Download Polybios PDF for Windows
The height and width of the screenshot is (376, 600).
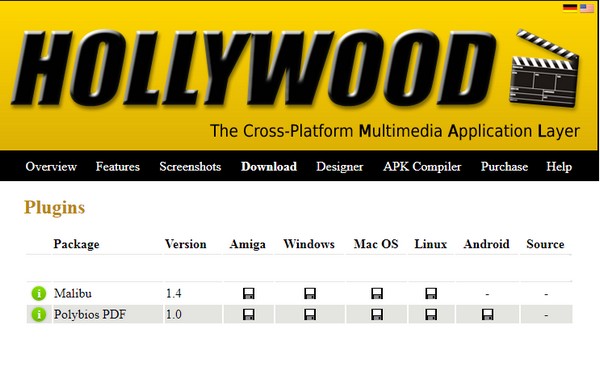(310, 314)
